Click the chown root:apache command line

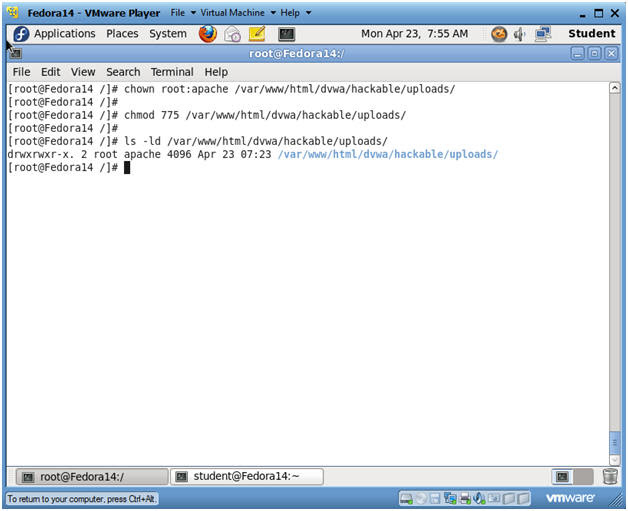[x=231, y=89]
